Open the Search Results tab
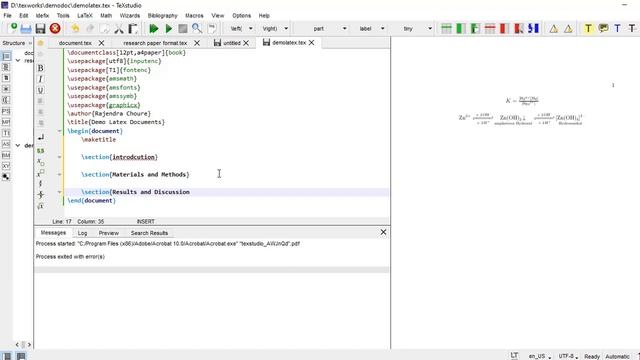 click(x=149, y=233)
